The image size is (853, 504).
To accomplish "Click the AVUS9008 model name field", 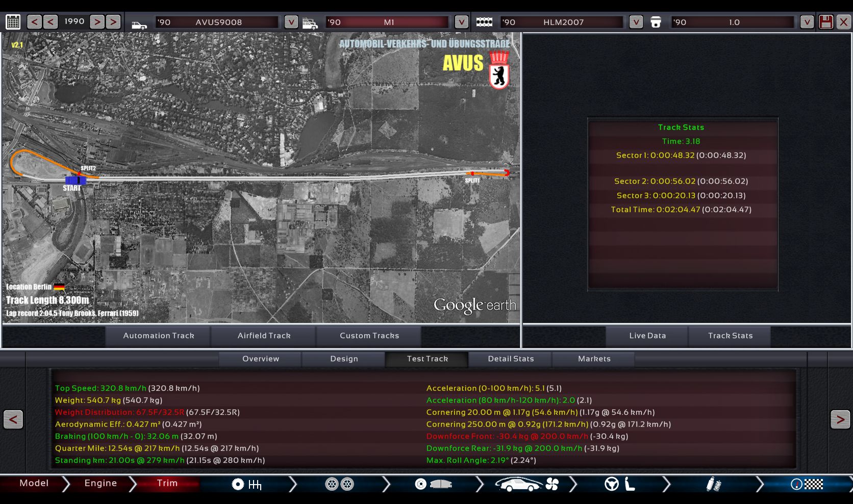I will pyautogui.click(x=217, y=22).
